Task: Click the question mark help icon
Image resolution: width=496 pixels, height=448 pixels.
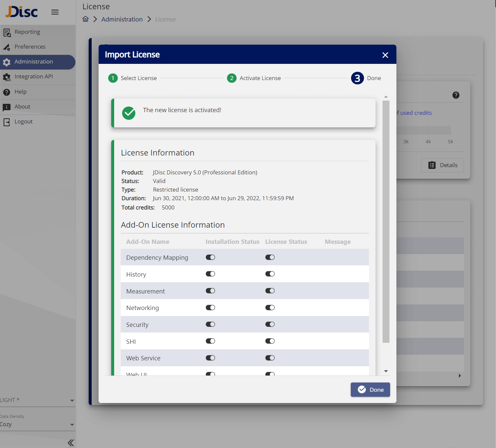Action: click(x=456, y=95)
